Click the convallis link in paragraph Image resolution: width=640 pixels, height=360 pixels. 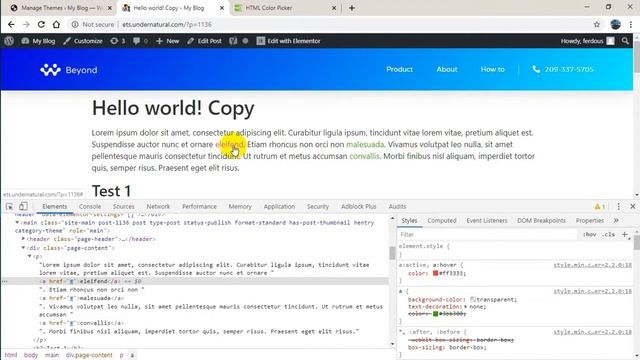click(364, 156)
